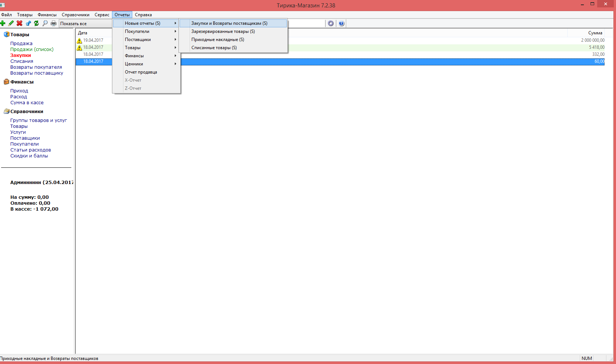Click the "2 000 000,00" sum cell
This screenshot has width=616, height=364.
(x=593, y=40)
